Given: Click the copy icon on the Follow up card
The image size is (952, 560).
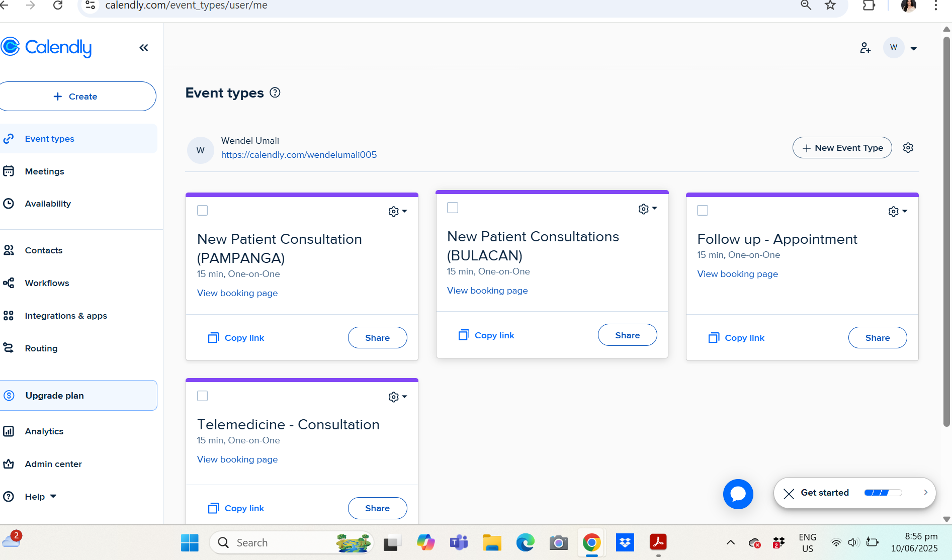Looking at the screenshot, I should pyautogui.click(x=714, y=338).
